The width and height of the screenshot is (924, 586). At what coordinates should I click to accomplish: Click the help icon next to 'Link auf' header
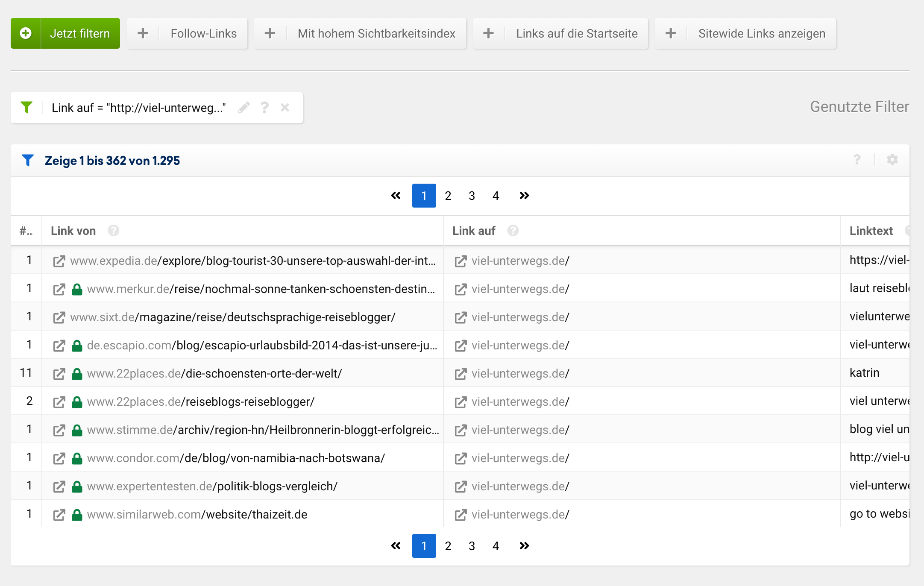click(x=513, y=231)
